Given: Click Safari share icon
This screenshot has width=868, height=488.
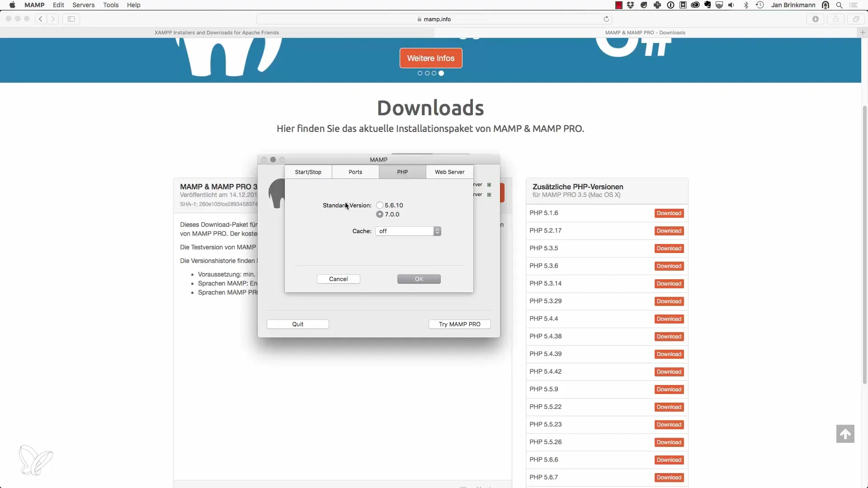Looking at the screenshot, I should coord(836,19).
